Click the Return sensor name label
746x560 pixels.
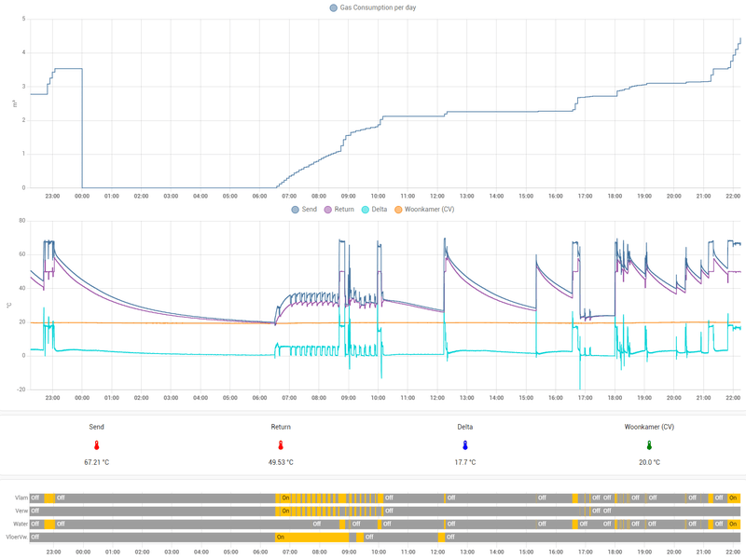[281, 427]
